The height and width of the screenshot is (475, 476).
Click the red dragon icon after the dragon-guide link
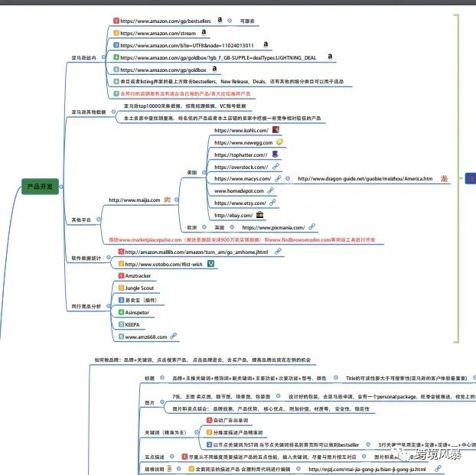coord(444,178)
